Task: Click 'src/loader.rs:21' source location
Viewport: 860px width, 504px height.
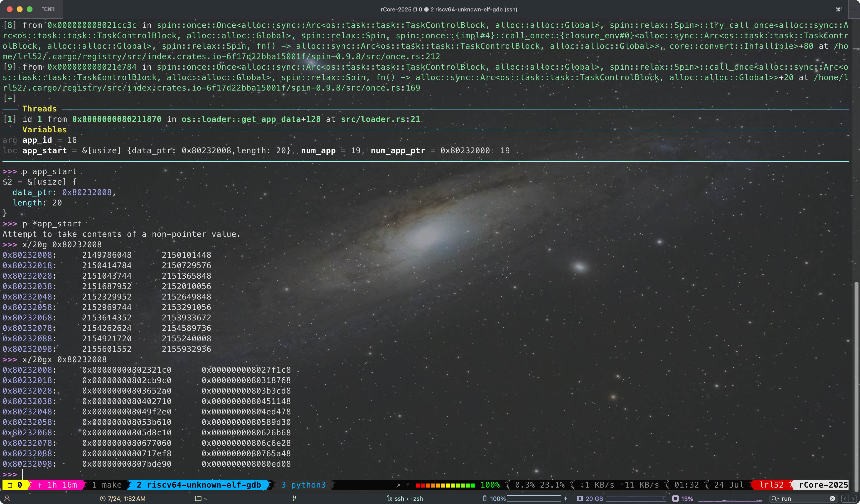Action: 380,119
